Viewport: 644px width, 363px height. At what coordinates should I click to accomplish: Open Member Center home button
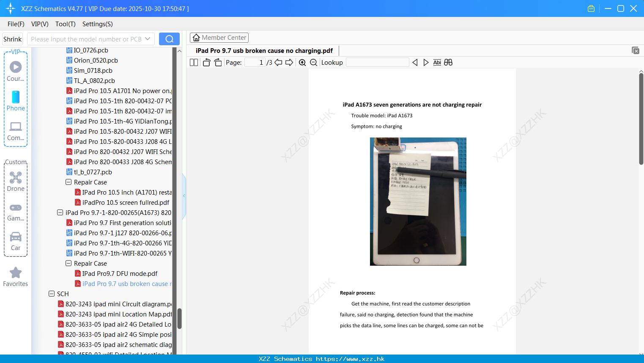click(219, 38)
